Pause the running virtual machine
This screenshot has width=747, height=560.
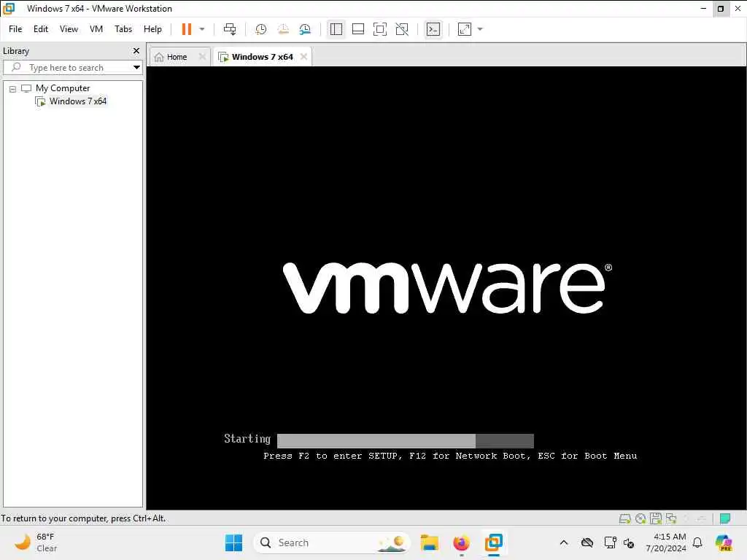[x=186, y=29]
